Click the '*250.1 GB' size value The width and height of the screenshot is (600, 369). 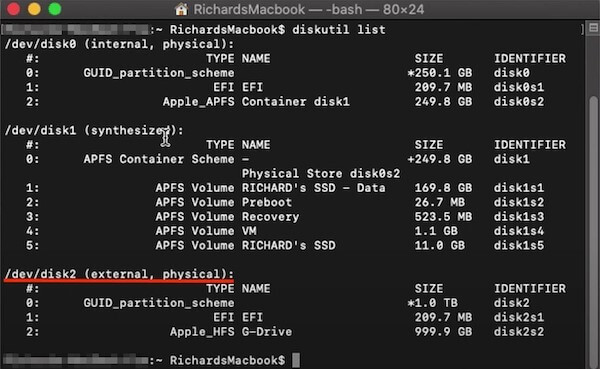click(440, 73)
